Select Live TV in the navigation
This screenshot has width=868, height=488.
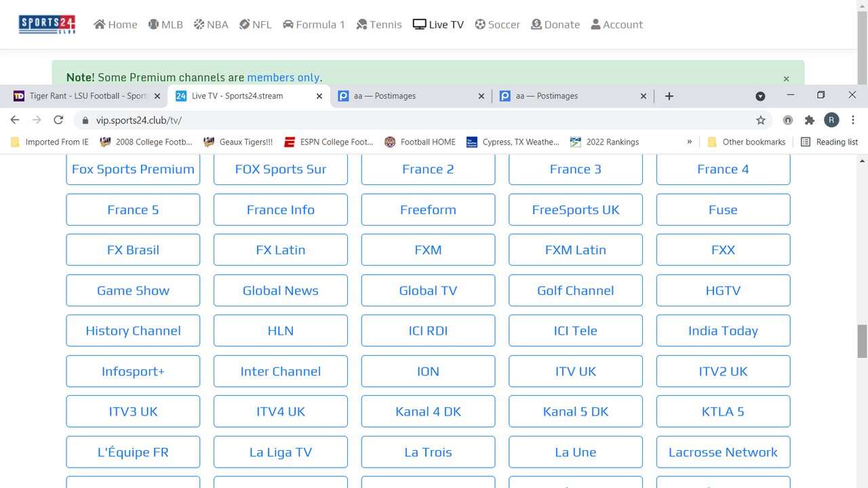pos(438,24)
